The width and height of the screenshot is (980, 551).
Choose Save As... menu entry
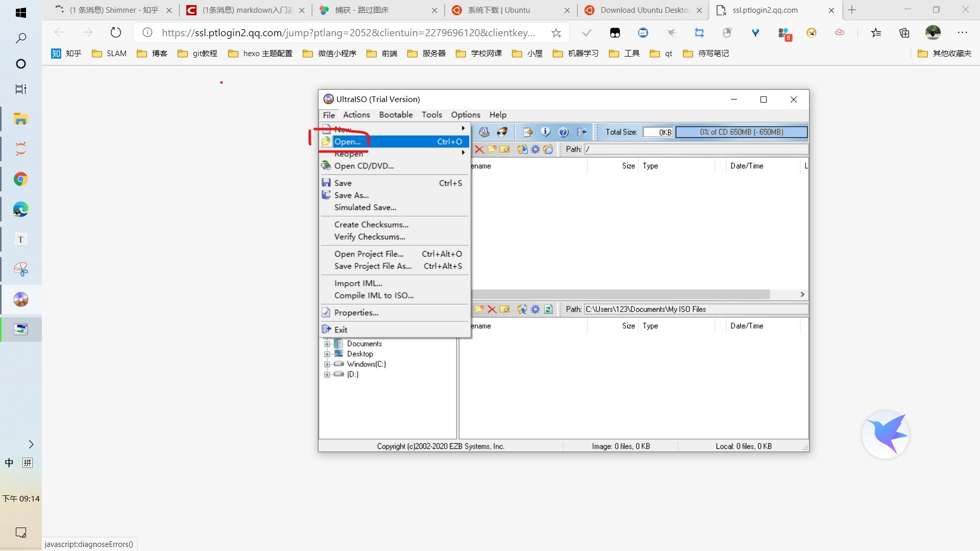tap(394, 195)
